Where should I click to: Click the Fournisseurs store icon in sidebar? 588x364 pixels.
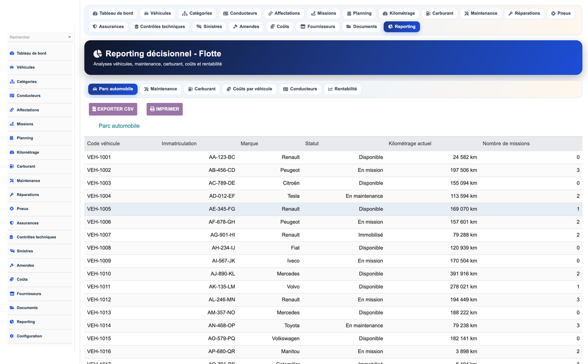coord(12,294)
